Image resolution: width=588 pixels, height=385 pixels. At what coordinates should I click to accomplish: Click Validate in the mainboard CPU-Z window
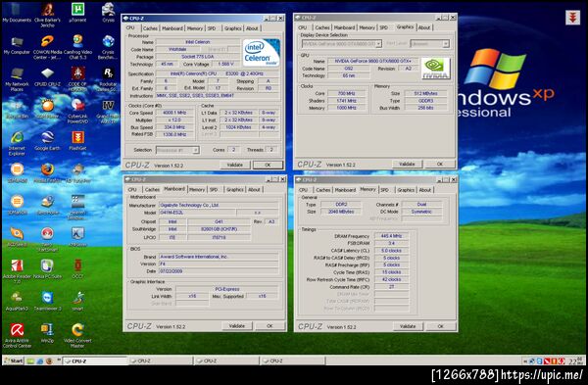coord(236,326)
